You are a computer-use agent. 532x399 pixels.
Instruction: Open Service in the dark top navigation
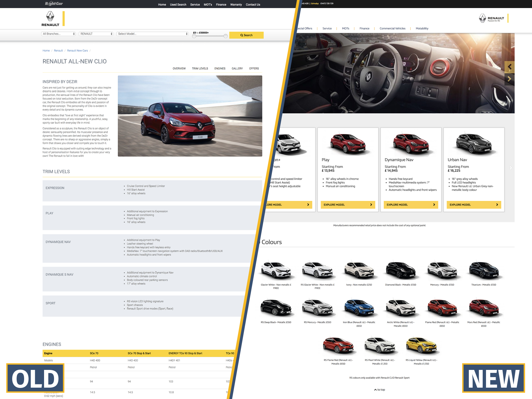[x=195, y=5]
